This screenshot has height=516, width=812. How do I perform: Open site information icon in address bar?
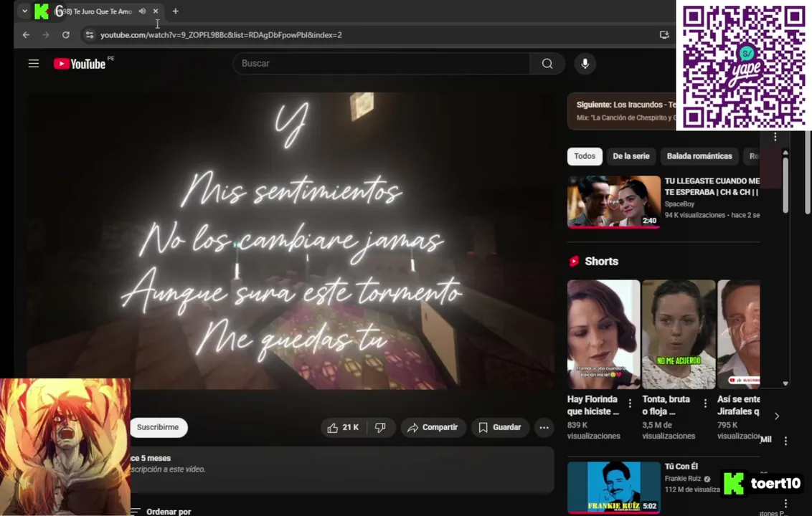[90, 34]
